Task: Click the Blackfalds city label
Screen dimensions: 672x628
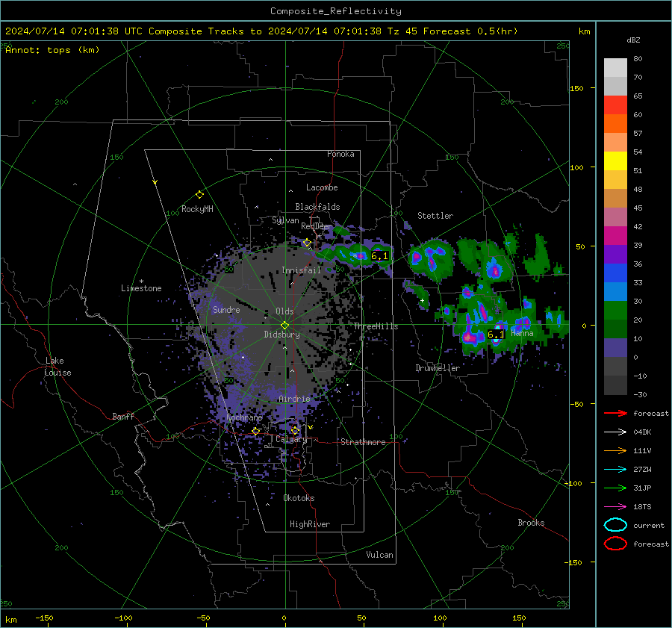Action: click(317, 207)
